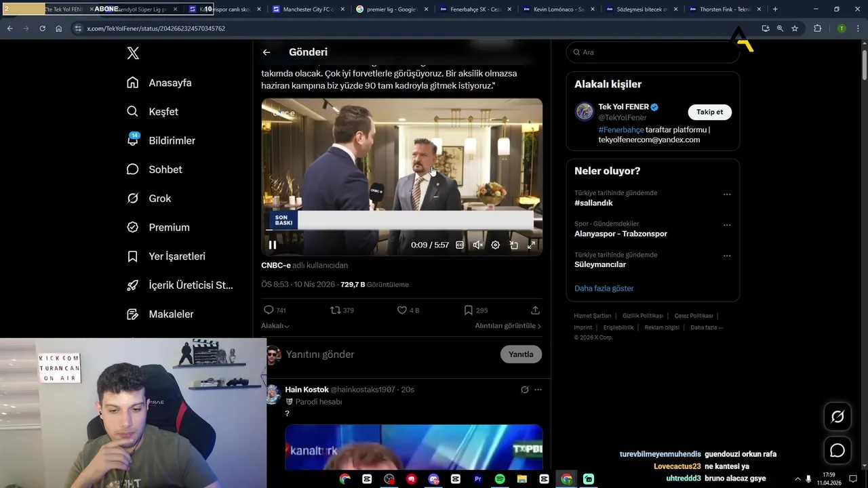Open the Süleymancılar trend

600,264
